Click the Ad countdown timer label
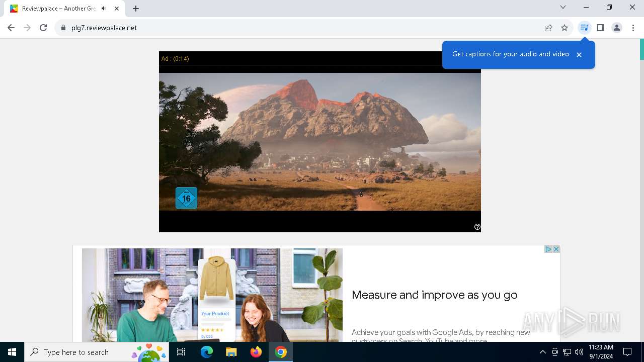Image resolution: width=644 pixels, height=362 pixels. 175,59
